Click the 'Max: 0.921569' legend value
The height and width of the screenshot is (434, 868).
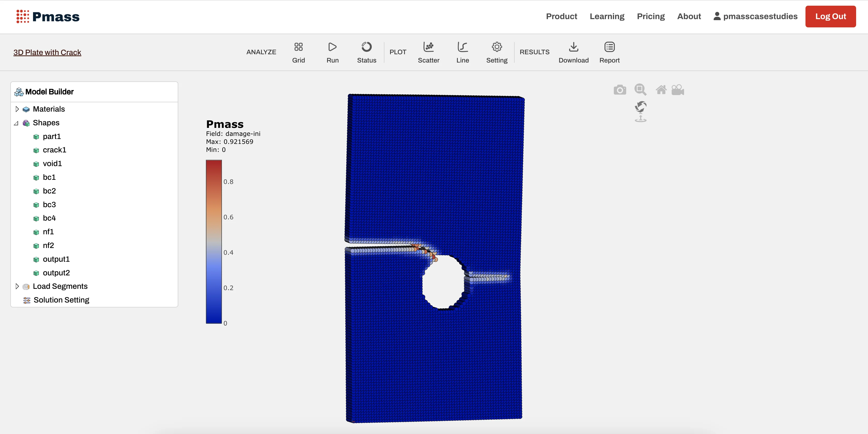pos(229,142)
